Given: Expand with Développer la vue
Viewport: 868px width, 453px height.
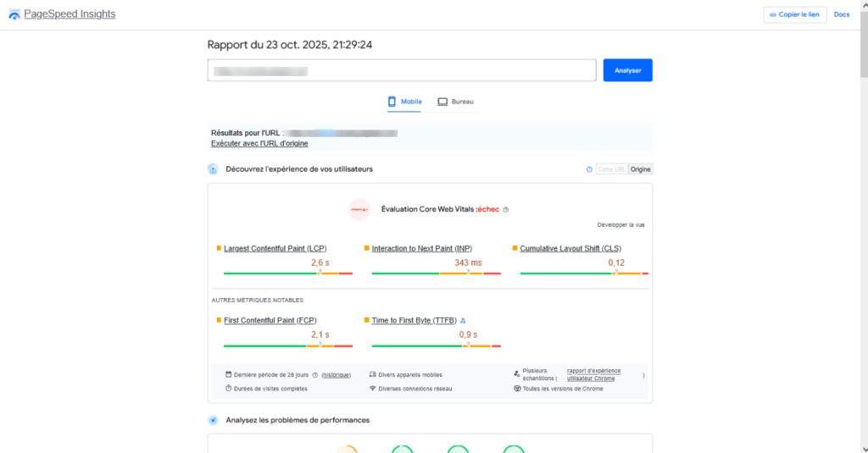Looking at the screenshot, I should coord(620,225).
